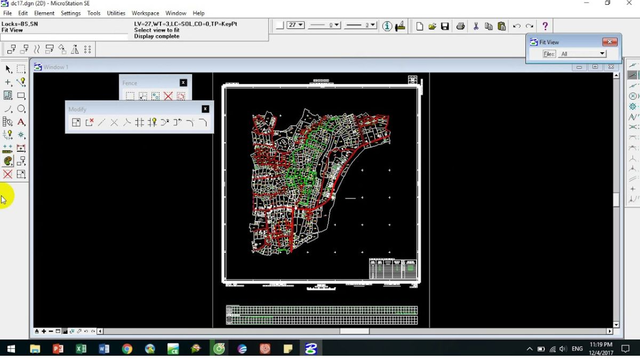This screenshot has width=640, height=360.
Task: Click the Open File folder icon
Action: [432, 27]
